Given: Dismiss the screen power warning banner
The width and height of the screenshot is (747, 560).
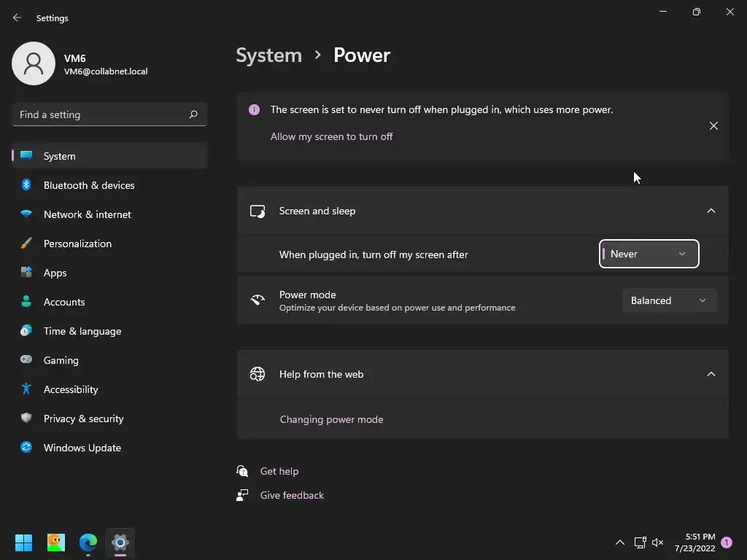Looking at the screenshot, I should tap(713, 125).
